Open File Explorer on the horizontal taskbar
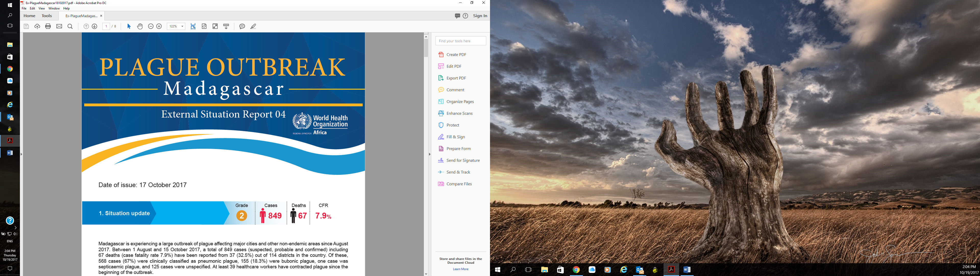Screen dimensions: 980x276 (x=545, y=270)
